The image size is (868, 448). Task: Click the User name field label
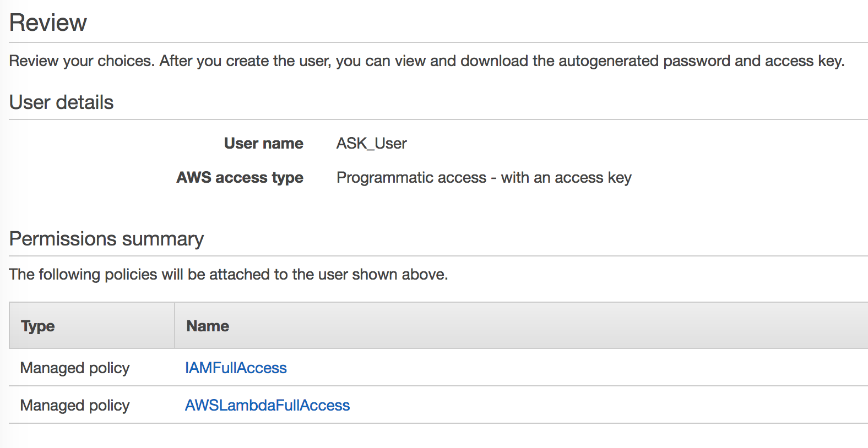(263, 143)
